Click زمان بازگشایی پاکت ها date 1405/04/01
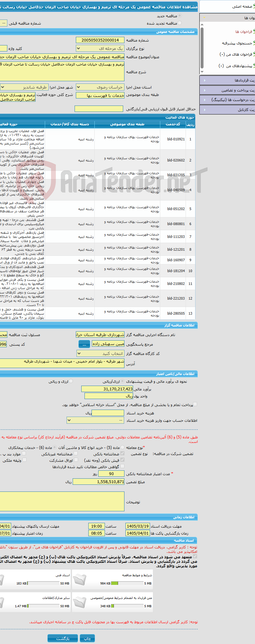Screen dimensions: 255x644 point(138,533)
